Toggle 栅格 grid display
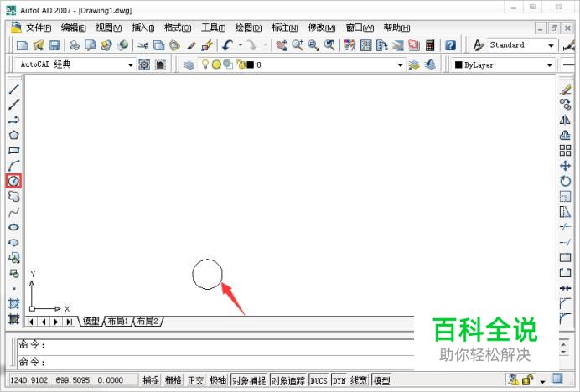Viewport: 580px width, 392px height. (173, 380)
